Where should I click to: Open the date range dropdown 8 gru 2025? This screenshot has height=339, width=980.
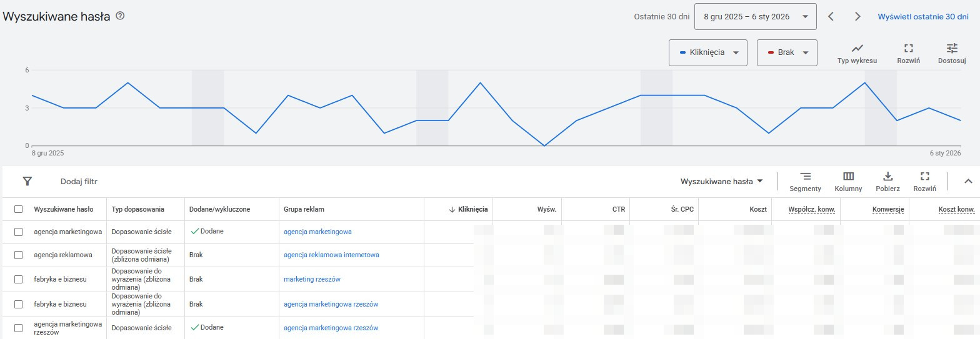755,17
